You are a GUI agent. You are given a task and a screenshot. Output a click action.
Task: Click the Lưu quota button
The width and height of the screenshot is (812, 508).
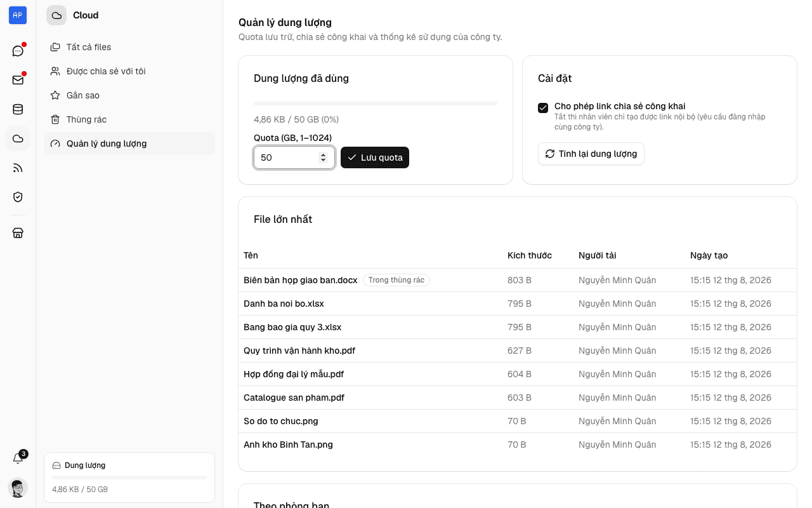(x=375, y=157)
